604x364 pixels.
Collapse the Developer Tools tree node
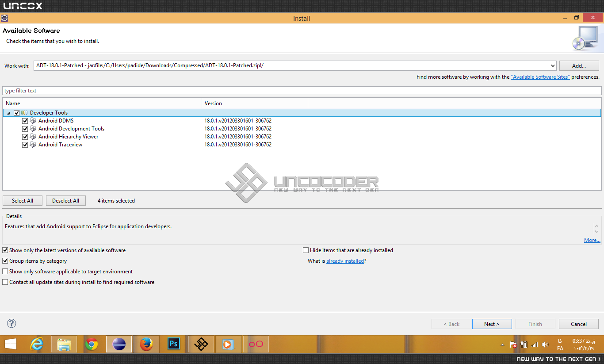(9, 113)
